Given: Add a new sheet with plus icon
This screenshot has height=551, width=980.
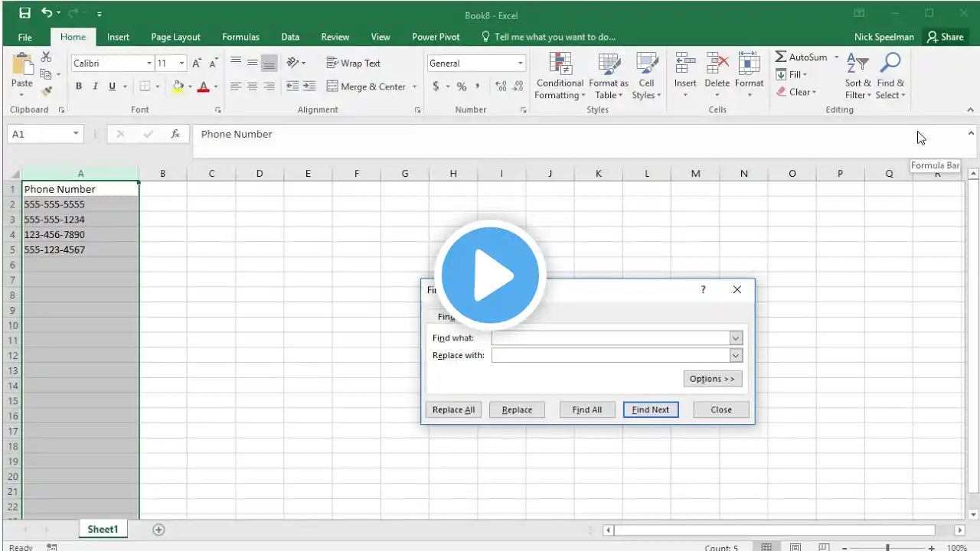Looking at the screenshot, I should [x=158, y=530].
